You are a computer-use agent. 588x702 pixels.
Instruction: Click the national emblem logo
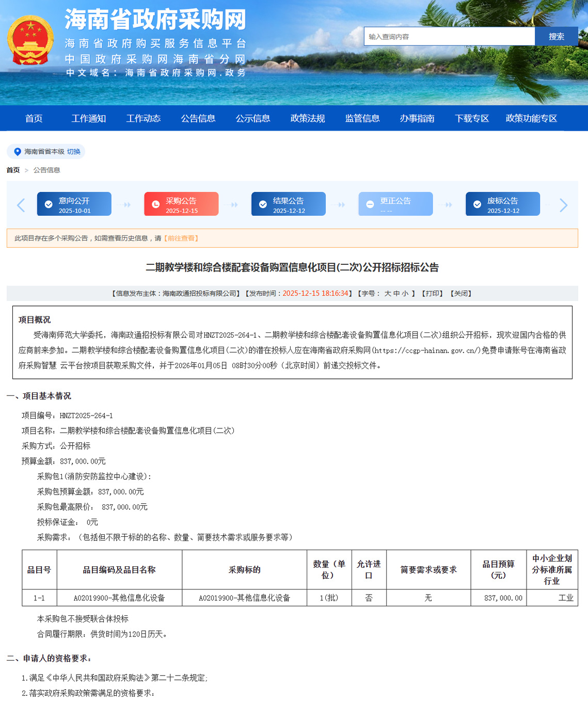point(30,40)
